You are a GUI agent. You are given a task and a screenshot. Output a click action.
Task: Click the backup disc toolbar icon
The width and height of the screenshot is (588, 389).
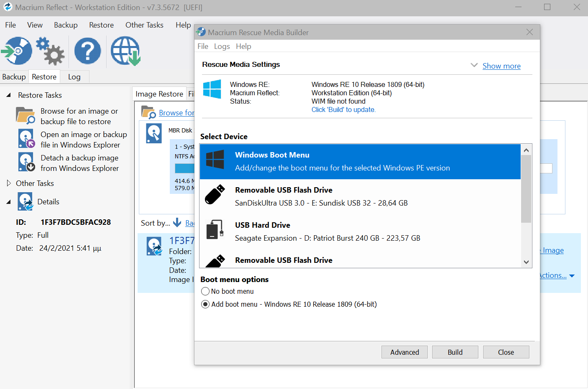click(x=17, y=51)
